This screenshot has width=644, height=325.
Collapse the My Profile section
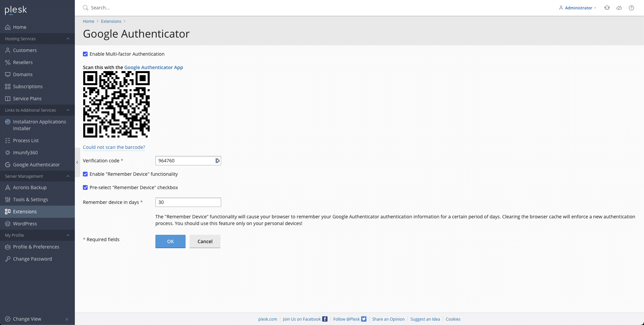tap(68, 235)
